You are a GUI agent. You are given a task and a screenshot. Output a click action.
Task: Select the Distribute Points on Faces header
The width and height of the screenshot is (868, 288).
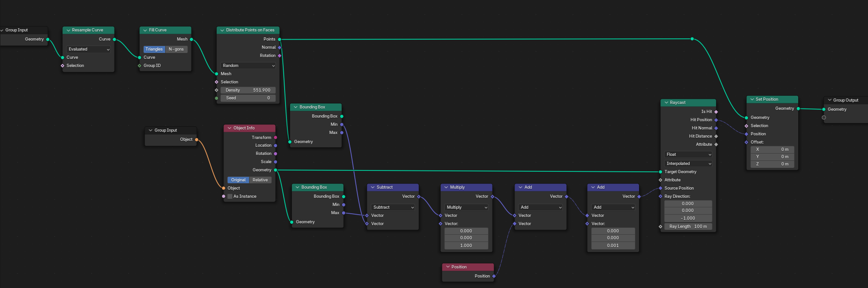click(248, 30)
